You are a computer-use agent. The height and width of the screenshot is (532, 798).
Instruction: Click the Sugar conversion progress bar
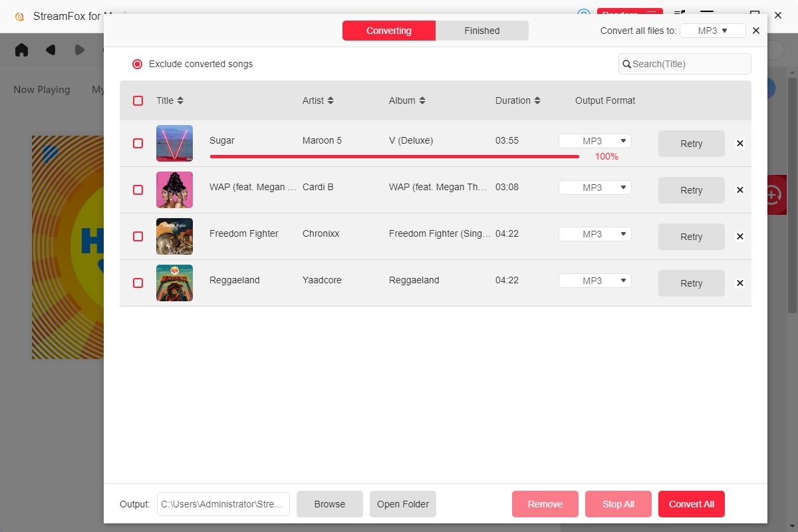pyautogui.click(x=394, y=156)
